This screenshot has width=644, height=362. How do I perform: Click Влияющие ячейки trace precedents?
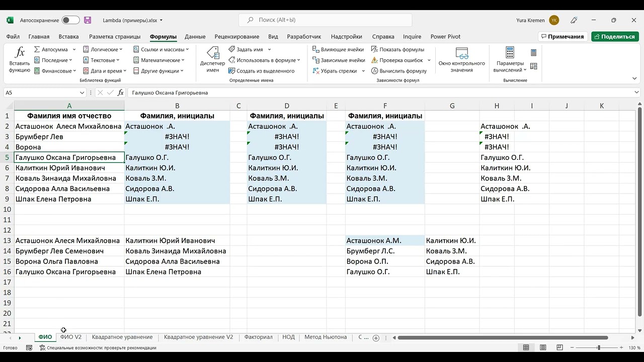338,50
